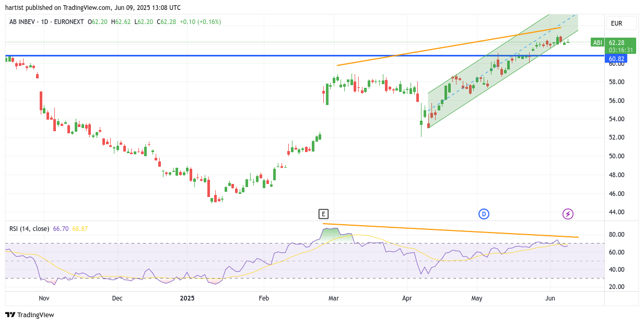Click the 52.00 price scale label
This screenshot has width=644, height=324.
[616, 137]
